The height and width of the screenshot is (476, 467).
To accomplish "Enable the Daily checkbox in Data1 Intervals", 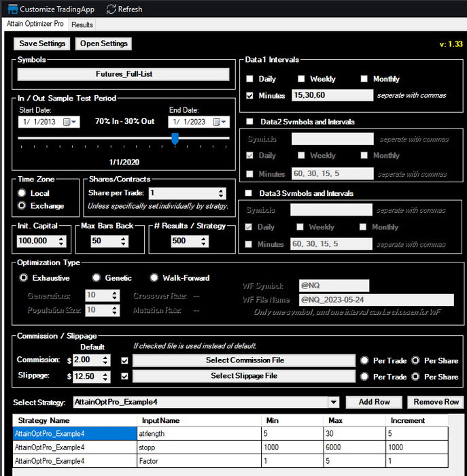I will click(x=251, y=80).
